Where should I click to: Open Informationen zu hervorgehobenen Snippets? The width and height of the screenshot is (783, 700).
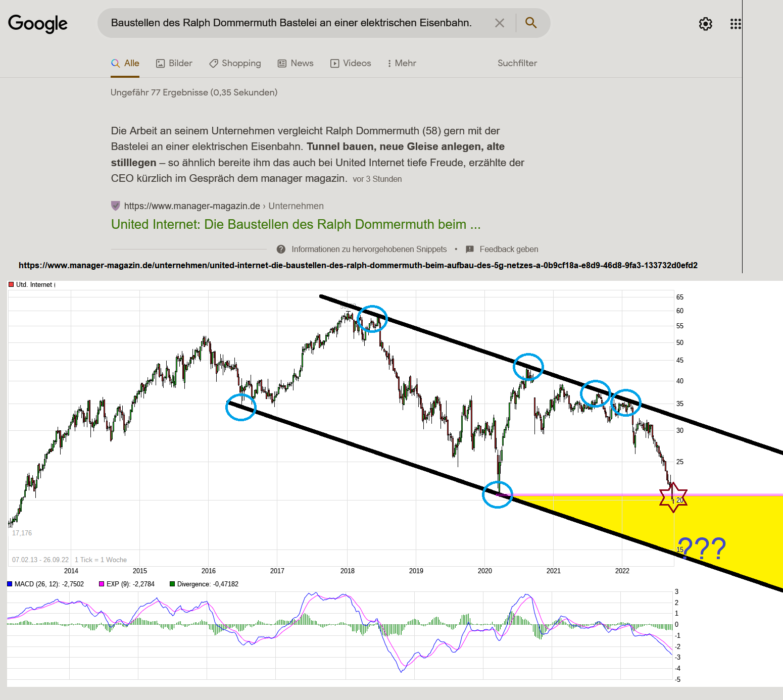click(x=369, y=249)
